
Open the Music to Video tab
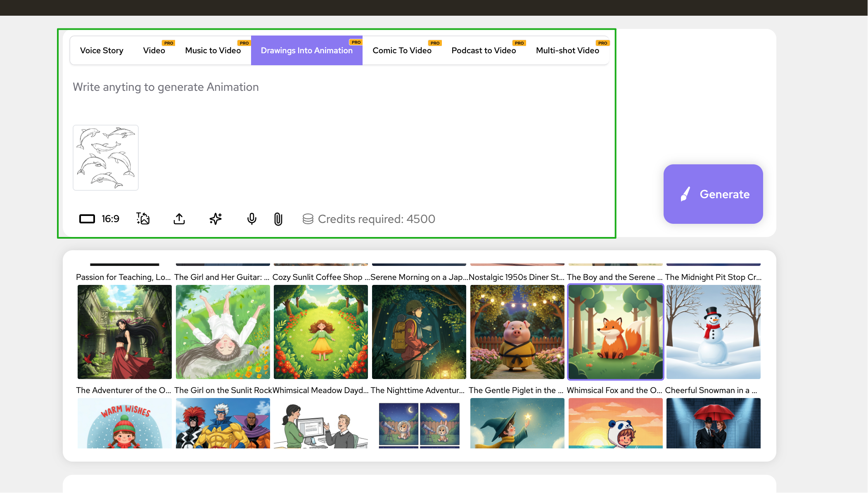pos(213,50)
